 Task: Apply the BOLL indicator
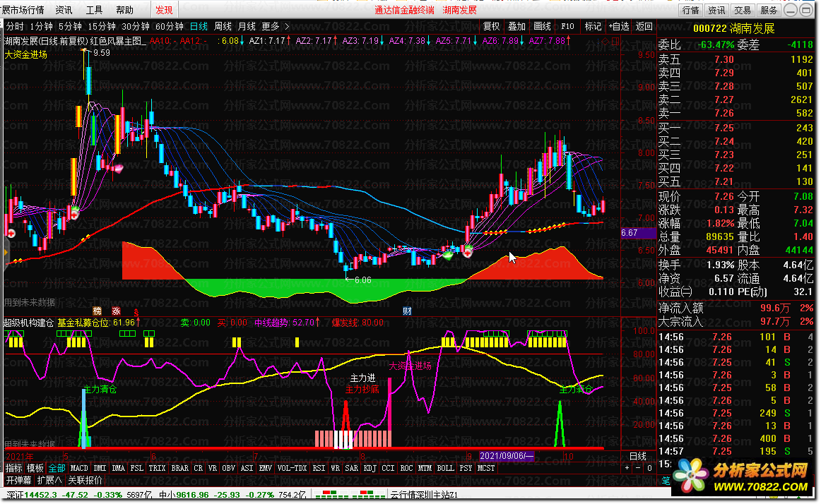446,468
